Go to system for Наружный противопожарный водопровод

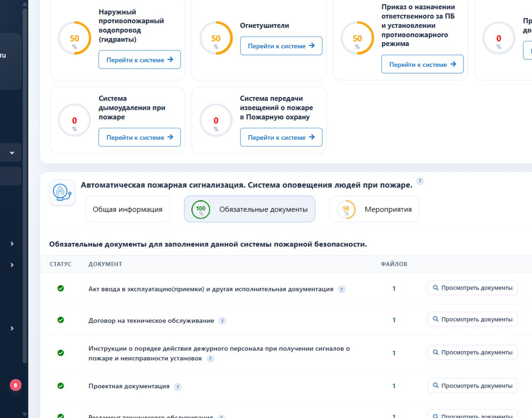(139, 60)
